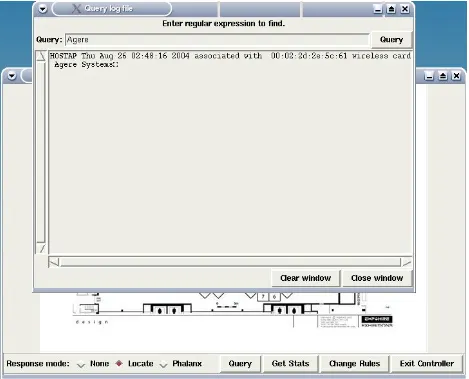Minimize the Query log file window

[377, 9]
